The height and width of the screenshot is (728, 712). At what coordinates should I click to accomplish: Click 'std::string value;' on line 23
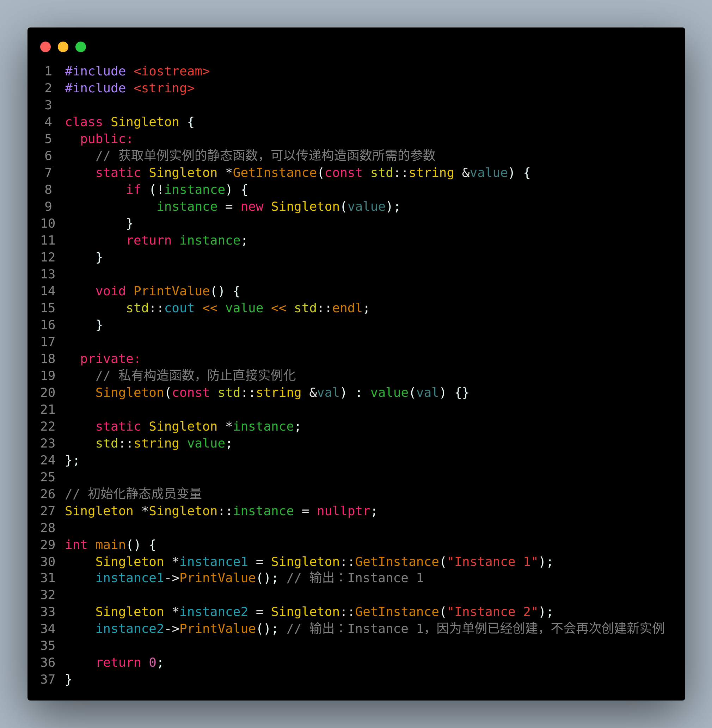pyautogui.click(x=164, y=443)
